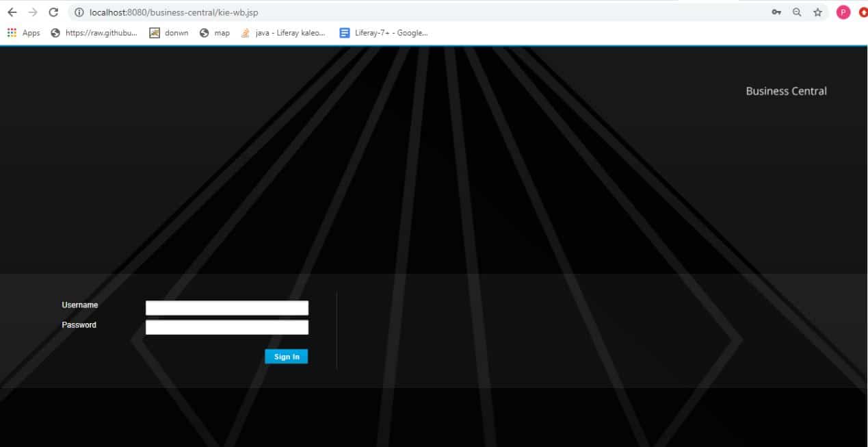Click the red extension icon

(863, 12)
